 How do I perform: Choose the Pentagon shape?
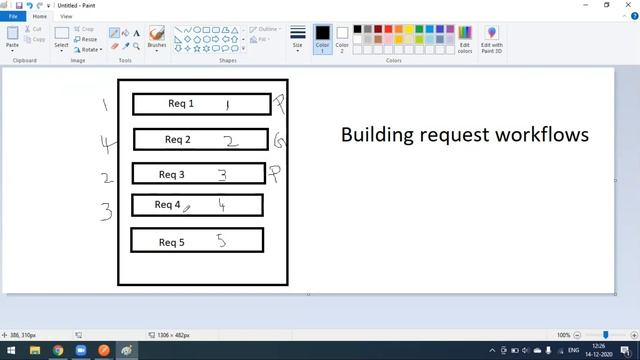pos(197,40)
